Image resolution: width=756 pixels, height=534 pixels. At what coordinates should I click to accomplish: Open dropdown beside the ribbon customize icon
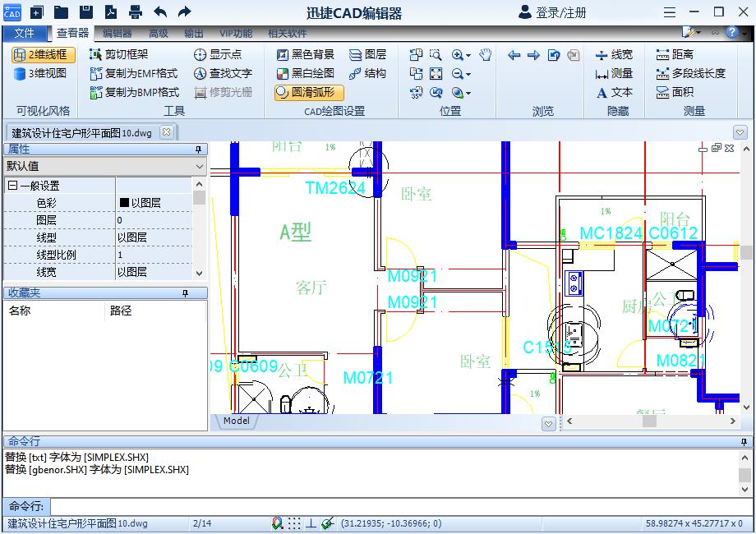tap(698, 33)
